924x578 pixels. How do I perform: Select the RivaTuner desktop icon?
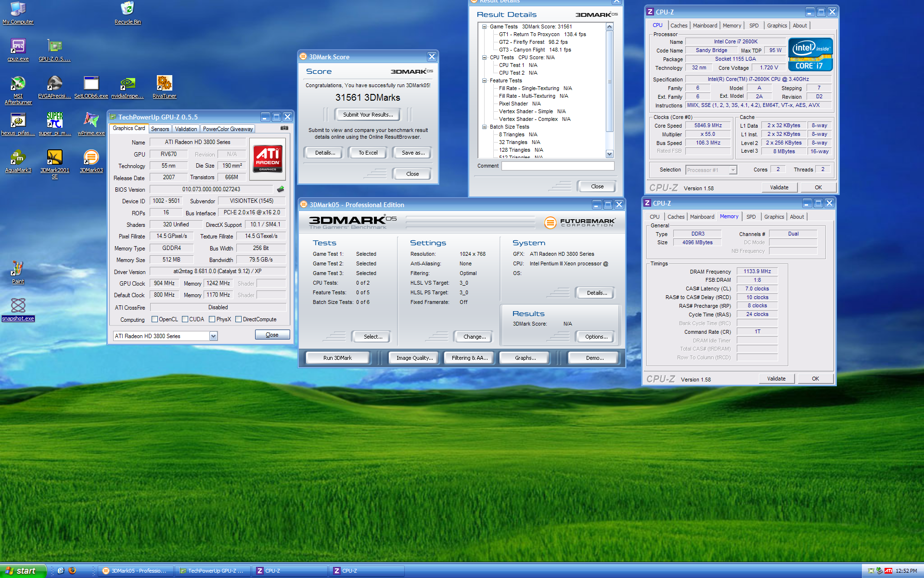(164, 87)
